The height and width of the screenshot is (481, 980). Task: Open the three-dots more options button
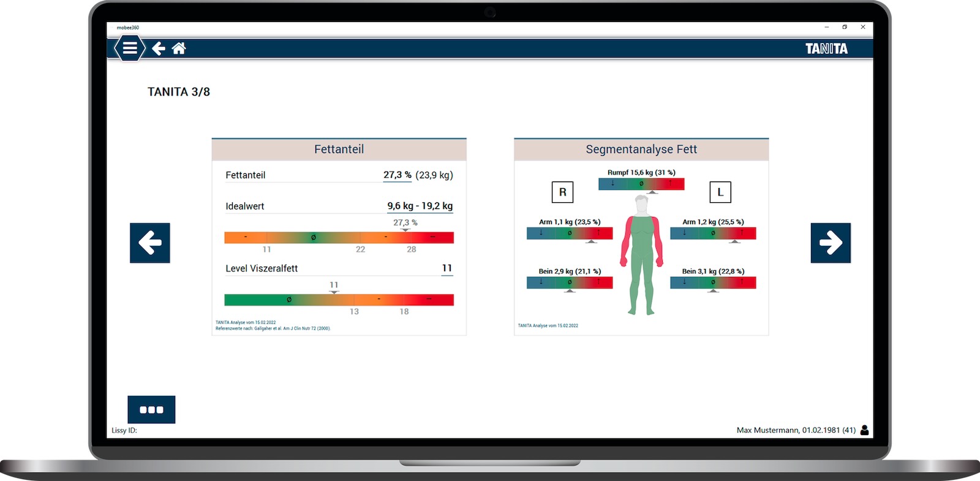click(151, 409)
